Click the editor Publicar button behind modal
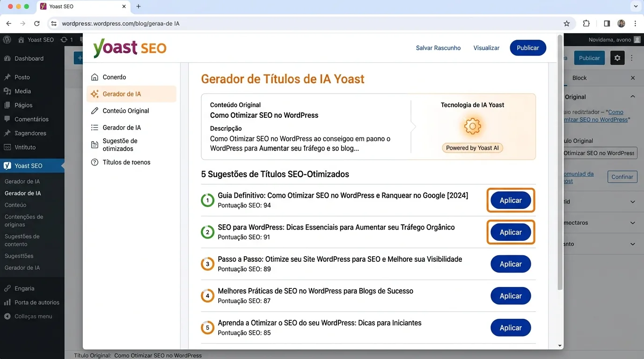The width and height of the screenshot is (644, 359). [x=589, y=58]
